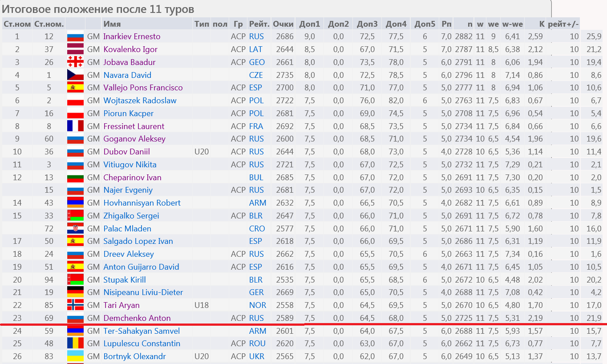607x364 pixels.
Task: Click the Dubov Daniil name link
Action: click(x=126, y=152)
